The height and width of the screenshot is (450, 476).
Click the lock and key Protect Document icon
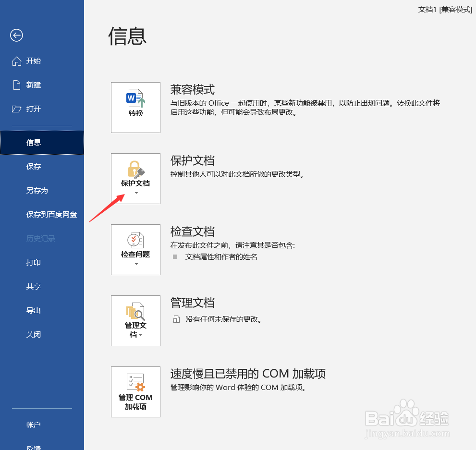pyautogui.click(x=136, y=170)
